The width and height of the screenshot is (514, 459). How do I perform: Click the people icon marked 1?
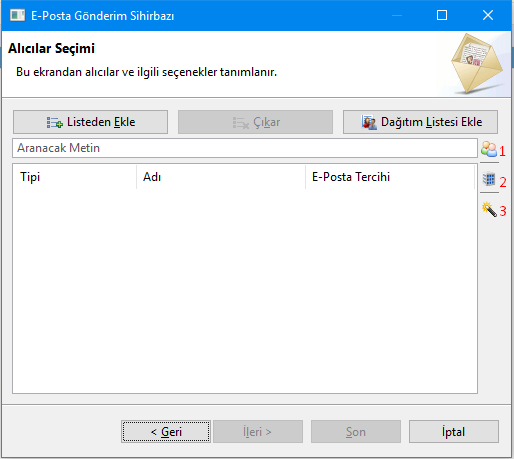coord(489,149)
